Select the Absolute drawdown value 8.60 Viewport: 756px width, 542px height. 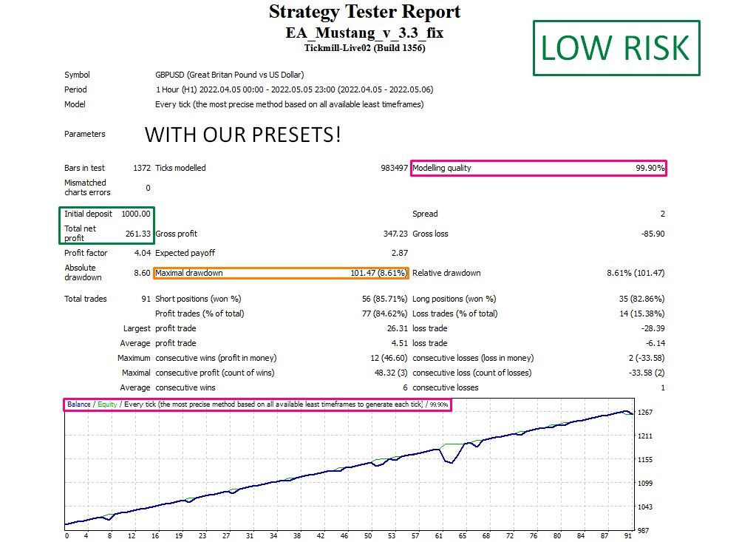142,273
